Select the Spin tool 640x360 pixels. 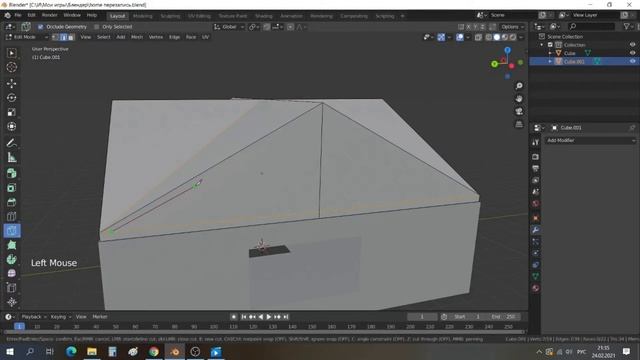pyautogui.click(x=11, y=259)
